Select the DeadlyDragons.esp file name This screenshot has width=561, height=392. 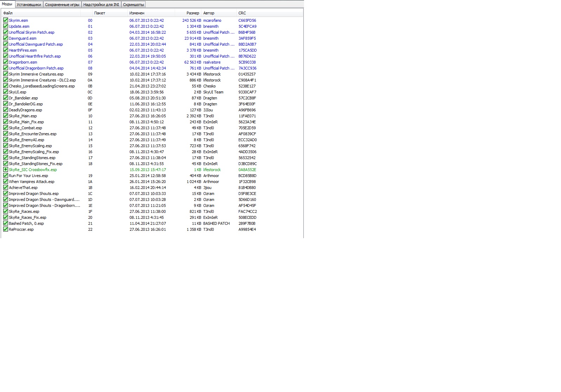pos(25,110)
